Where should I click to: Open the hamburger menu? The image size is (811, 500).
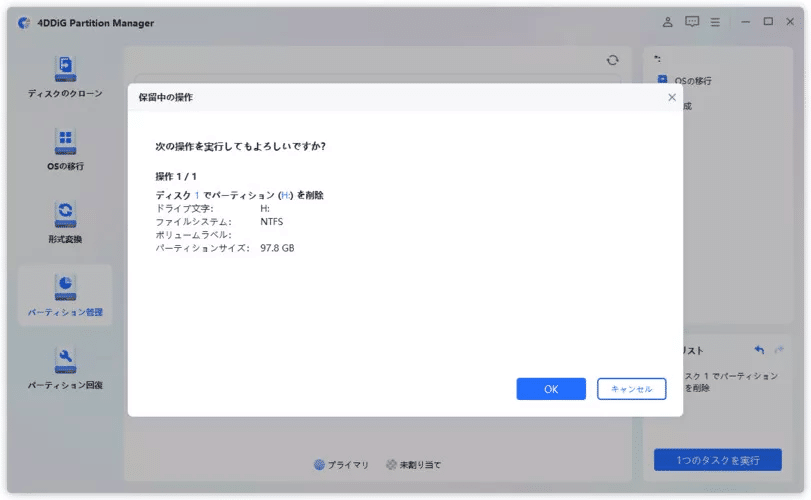[715, 22]
